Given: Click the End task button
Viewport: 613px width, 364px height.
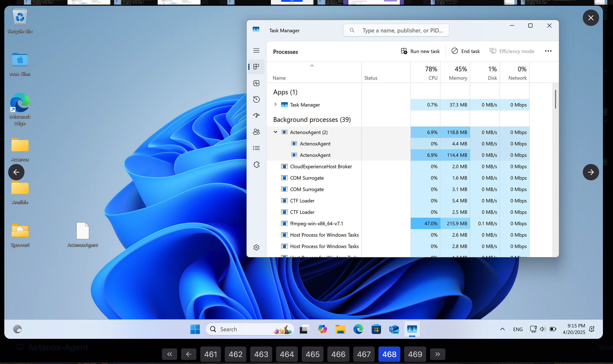Looking at the screenshot, I should coord(466,51).
